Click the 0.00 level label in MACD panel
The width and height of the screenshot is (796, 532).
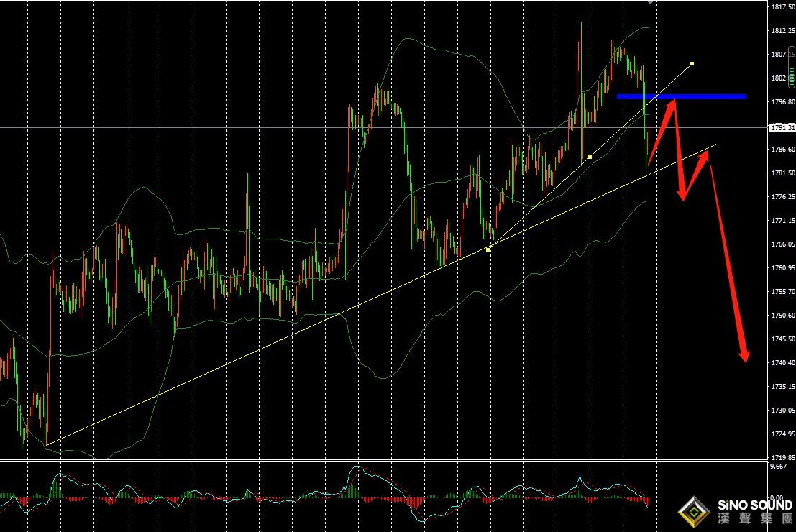[777, 497]
